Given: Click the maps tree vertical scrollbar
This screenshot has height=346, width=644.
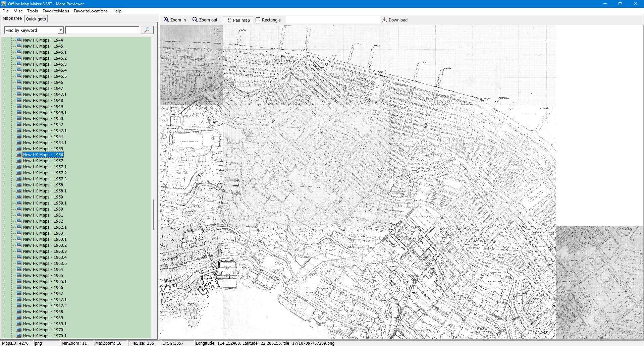Looking at the screenshot, I should [154, 215].
